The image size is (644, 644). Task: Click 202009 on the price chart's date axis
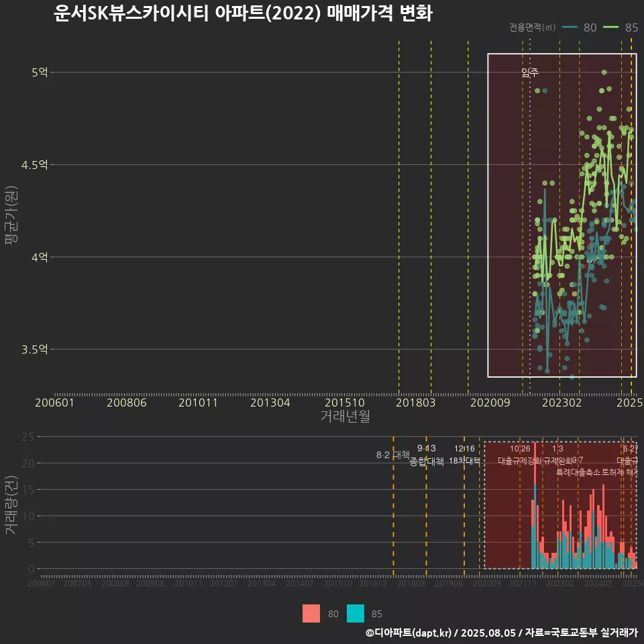tap(490, 402)
